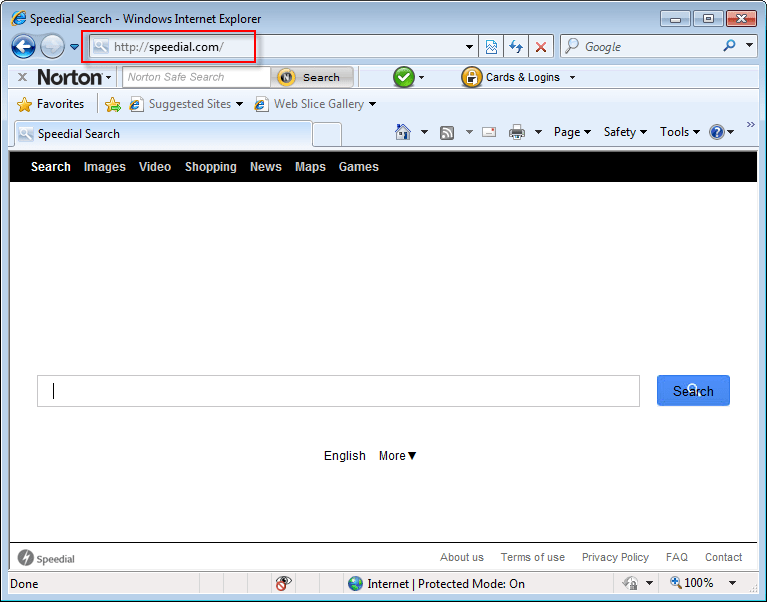Open the Norton logo menu
Image resolution: width=767 pixels, height=602 pixels.
[x=74, y=77]
